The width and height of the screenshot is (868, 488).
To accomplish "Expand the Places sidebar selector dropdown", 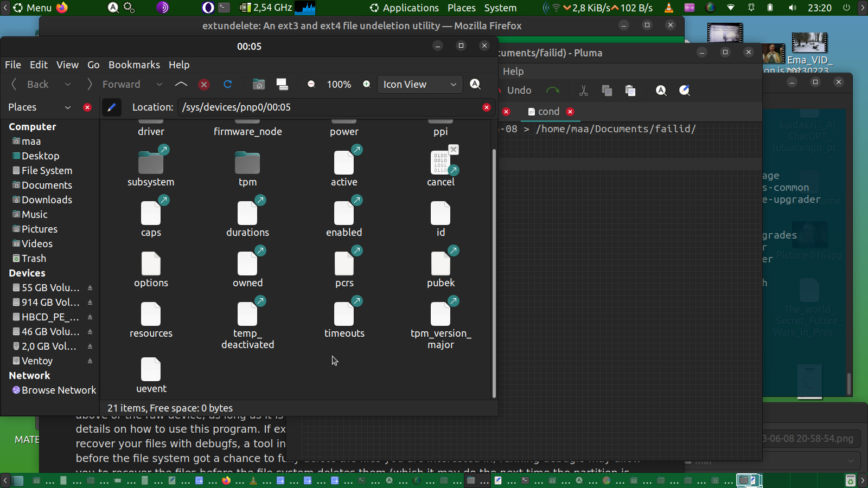I will pyautogui.click(x=68, y=107).
